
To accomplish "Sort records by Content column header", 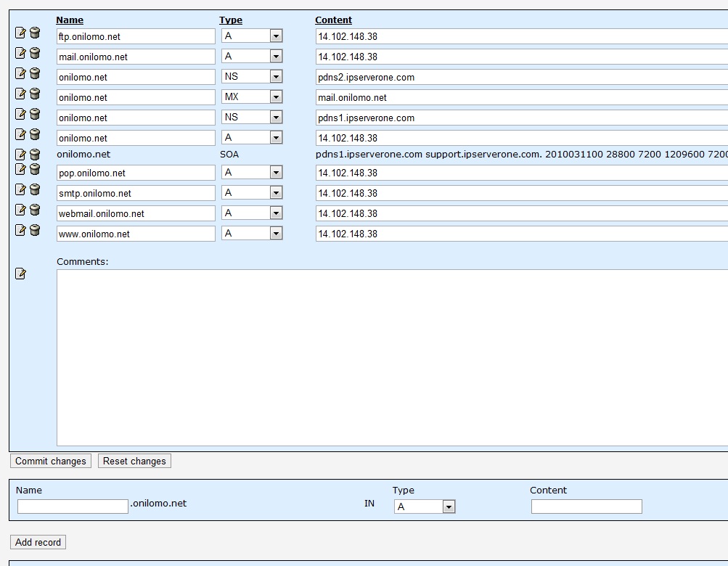I will pyautogui.click(x=333, y=20).
